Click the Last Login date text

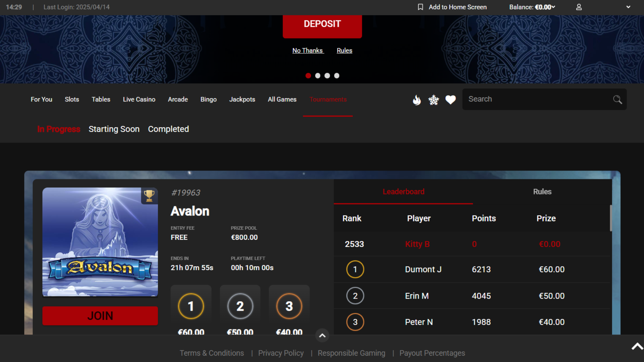(x=76, y=7)
